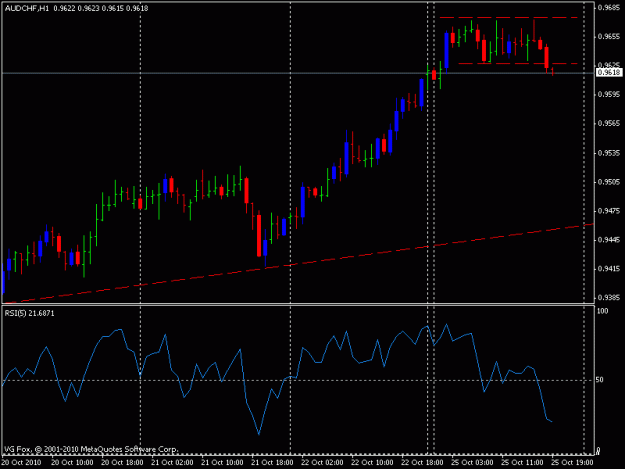Click the 21 Oct 10:00 time label
Screen dimensions: 625x469
point(222,463)
